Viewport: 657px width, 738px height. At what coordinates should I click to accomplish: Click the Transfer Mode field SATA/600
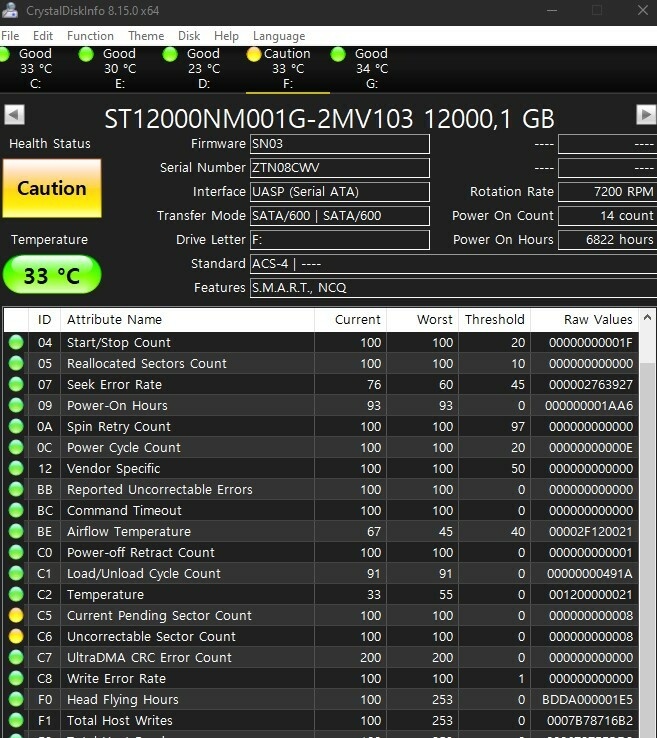click(339, 216)
